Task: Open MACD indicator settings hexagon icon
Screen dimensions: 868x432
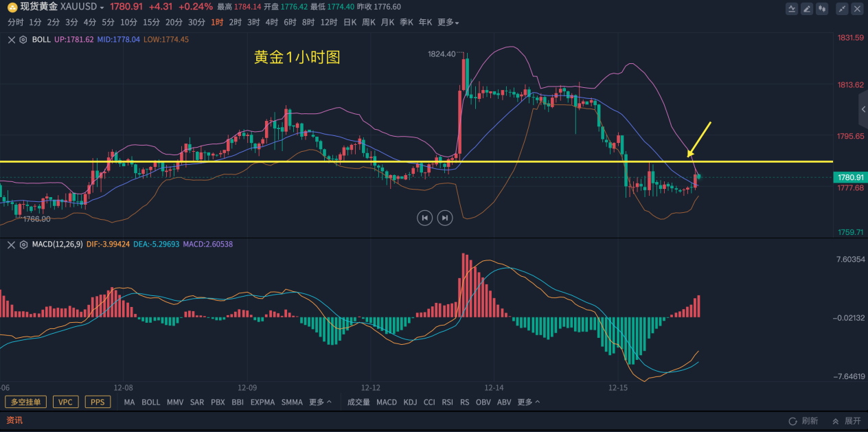Action: click(x=23, y=245)
